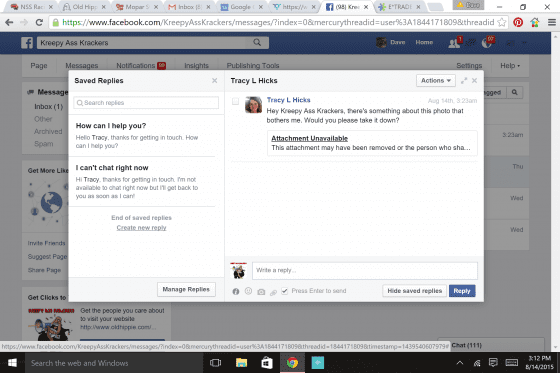Open the Chat (111) bar

pyautogui.click(x=491, y=345)
